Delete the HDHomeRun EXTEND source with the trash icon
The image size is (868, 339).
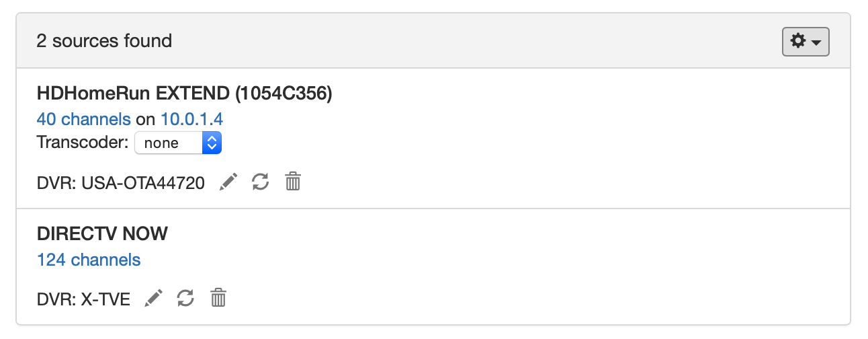click(x=293, y=182)
